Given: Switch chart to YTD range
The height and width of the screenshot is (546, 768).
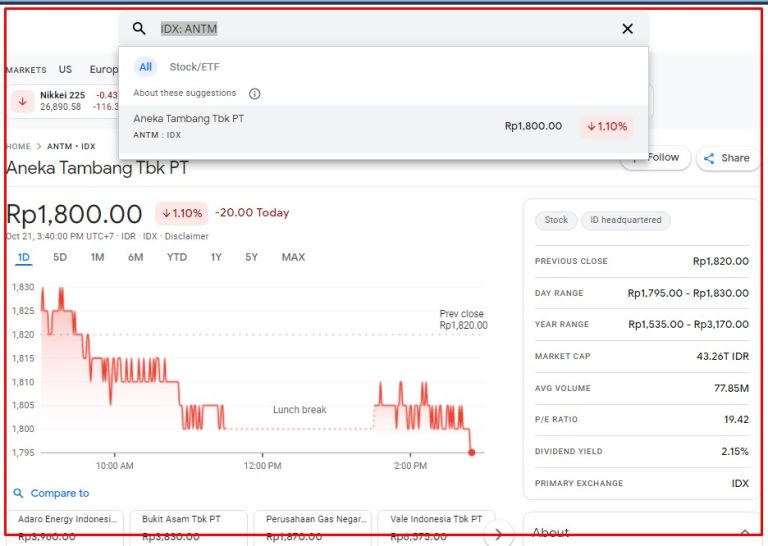Looking at the screenshot, I should 177,257.
